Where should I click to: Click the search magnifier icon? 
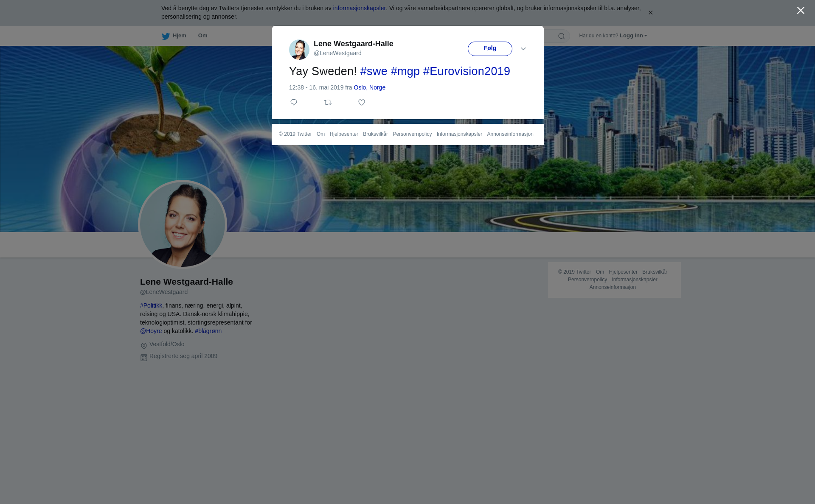(x=562, y=36)
